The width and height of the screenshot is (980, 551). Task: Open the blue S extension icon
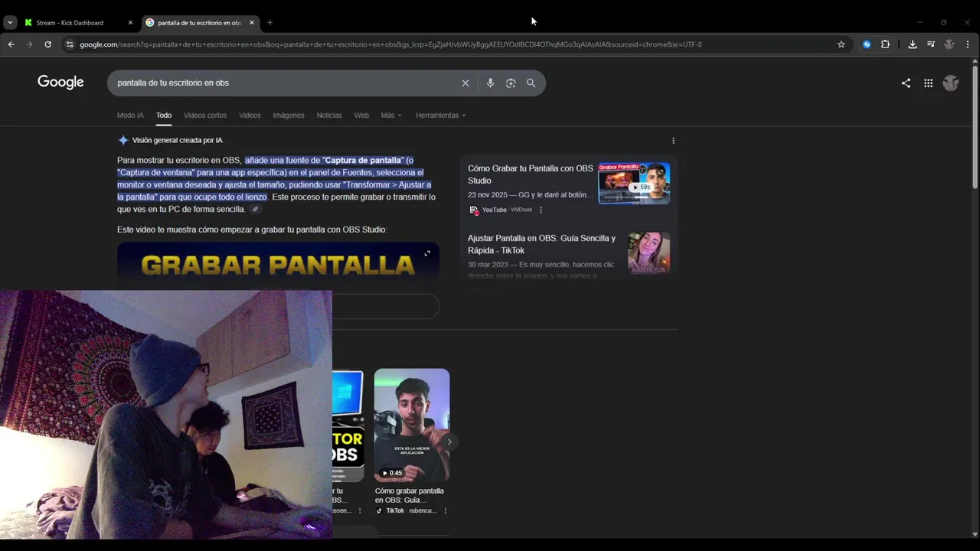tap(867, 44)
